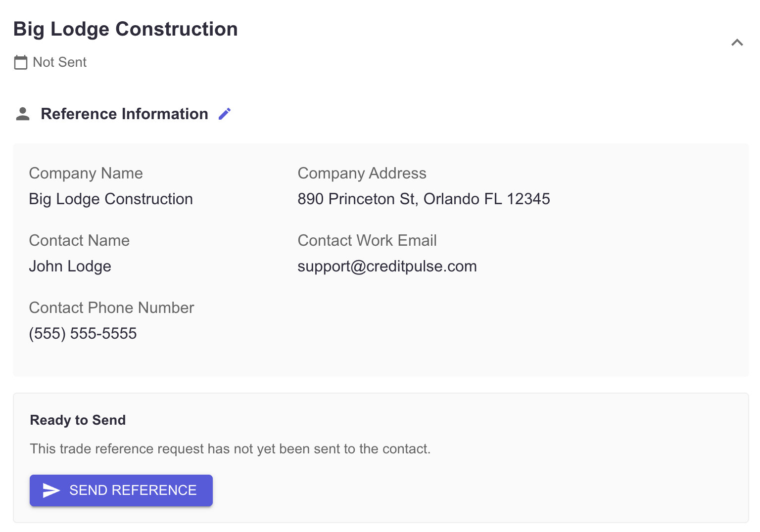The image size is (760, 532).
Task: Click the Company Address field label
Action: pos(362,173)
